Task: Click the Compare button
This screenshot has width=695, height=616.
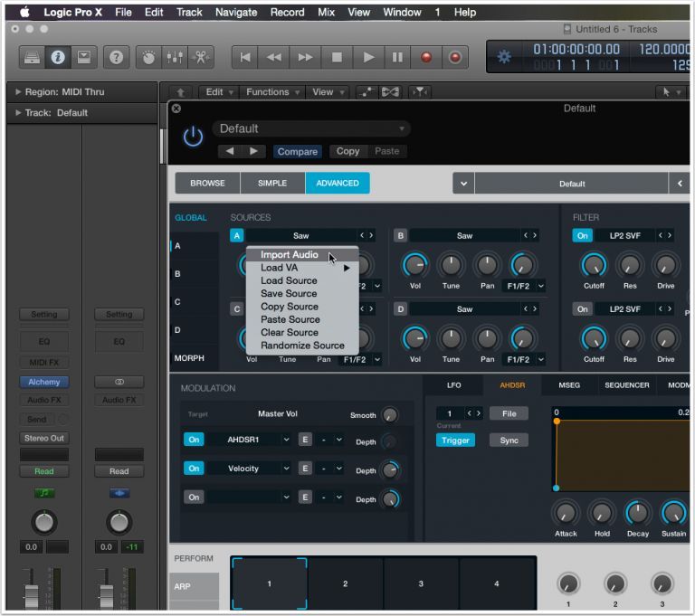Action: [x=298, y=152]
